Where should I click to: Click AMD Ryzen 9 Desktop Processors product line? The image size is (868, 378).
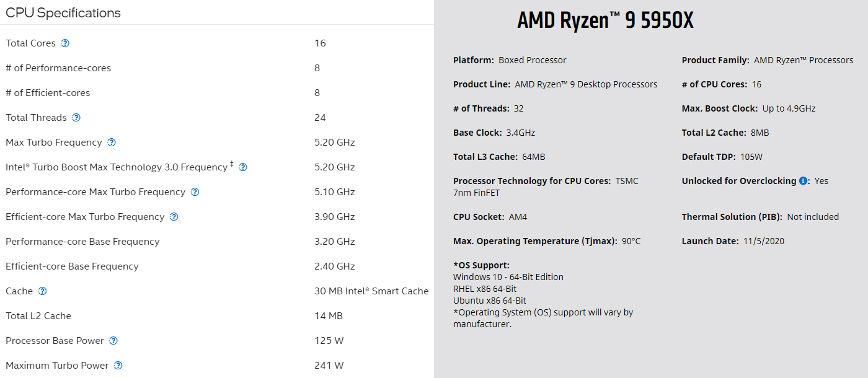click(x=586, y=84)
